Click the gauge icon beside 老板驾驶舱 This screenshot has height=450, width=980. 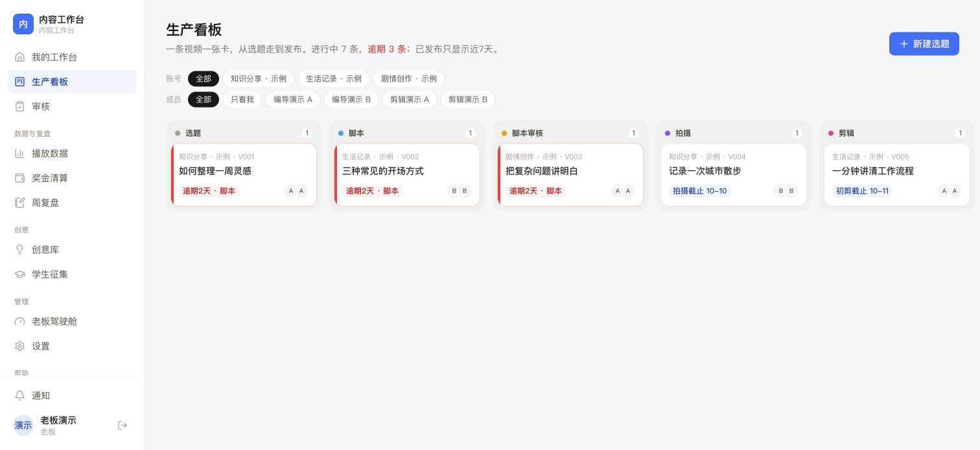coord(19,322)
